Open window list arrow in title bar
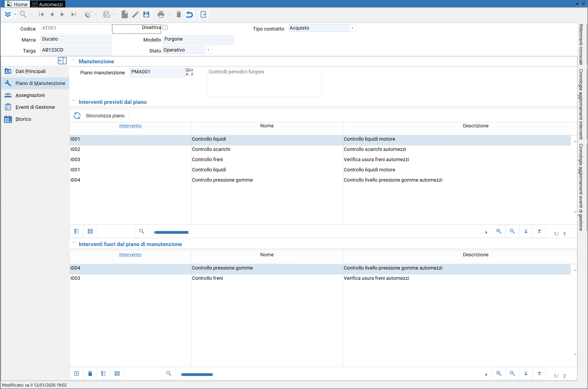This screenshot has width=588, height=389. tap(577, 4)
